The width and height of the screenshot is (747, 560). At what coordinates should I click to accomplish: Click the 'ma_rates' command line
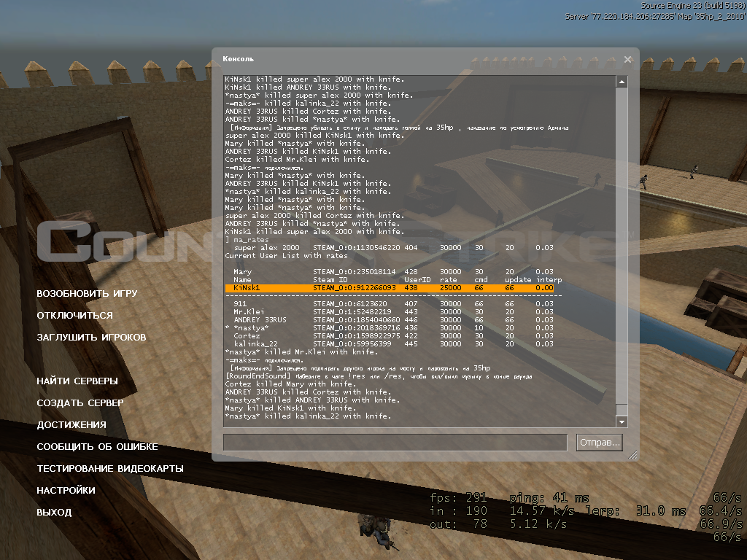[x=247, y=240]
